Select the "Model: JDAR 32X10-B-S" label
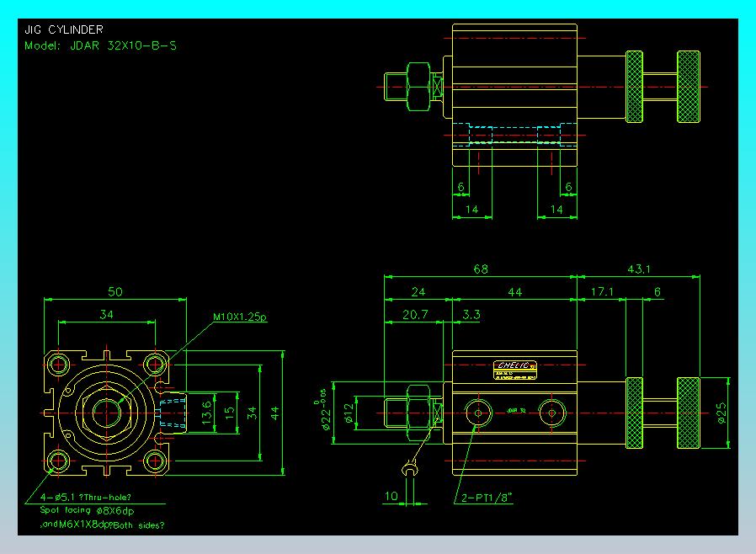The width and height of the screenshot is (756, 554). [101, 45]
